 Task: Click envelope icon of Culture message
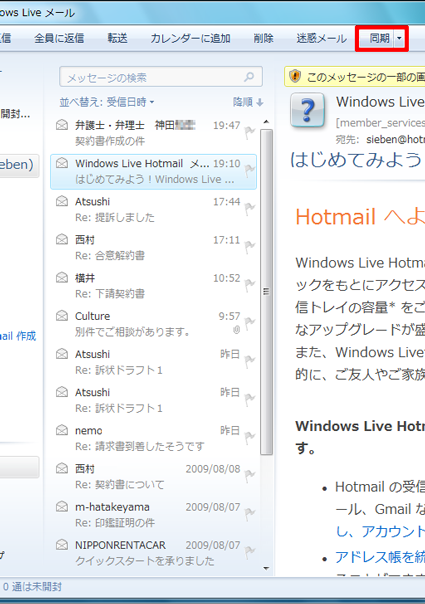pos(62,316)
